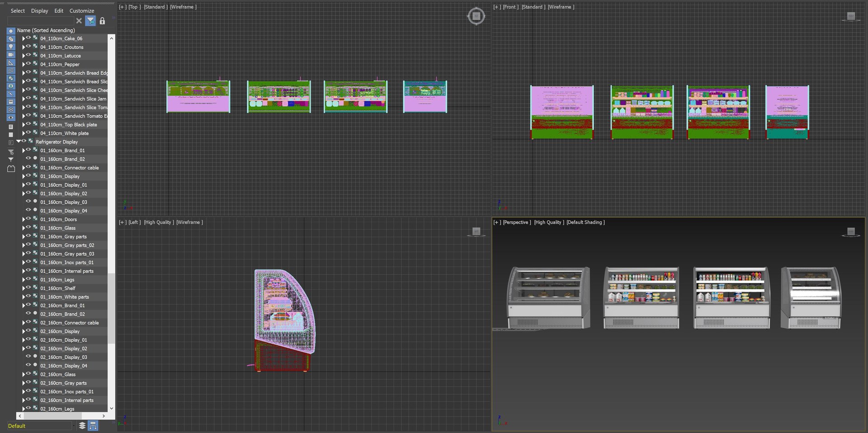This screenshot has width=868, height=433.
Task: Open the Edit menu
Action: tap(59, 10)
